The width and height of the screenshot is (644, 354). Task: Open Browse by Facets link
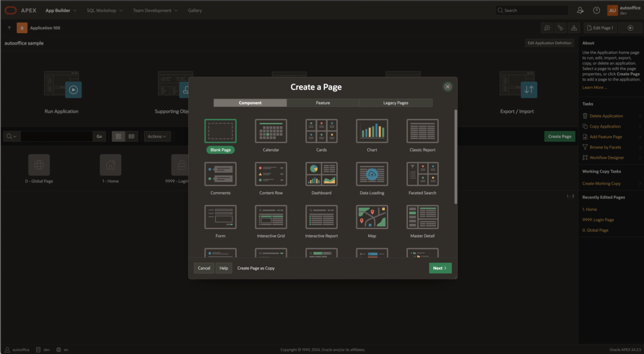point(605,147)
